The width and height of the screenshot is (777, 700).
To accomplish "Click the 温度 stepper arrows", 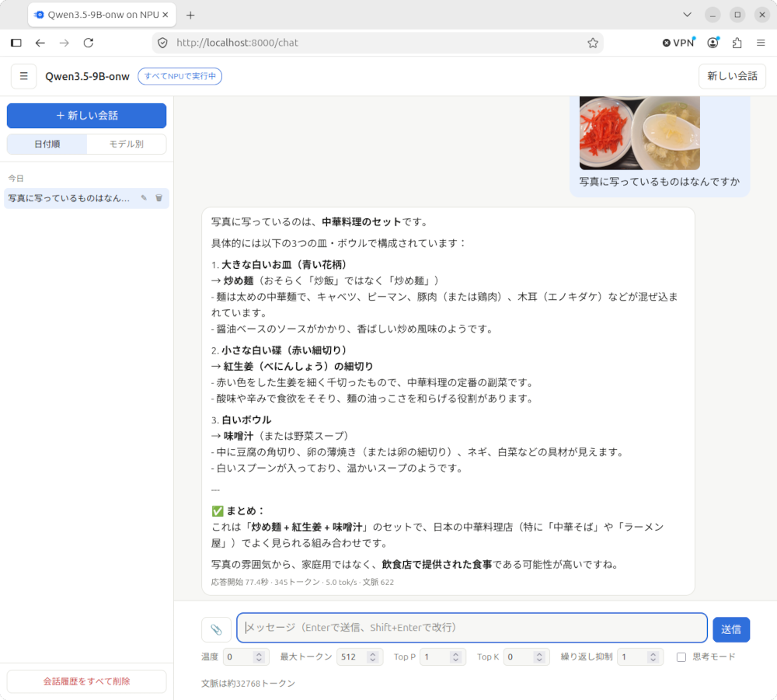I will pyautogui.click(x=259, y=657).
